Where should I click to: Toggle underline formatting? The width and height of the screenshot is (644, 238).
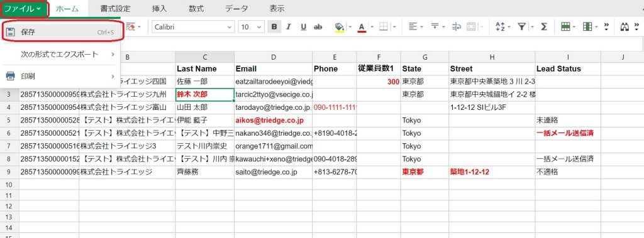304,26
